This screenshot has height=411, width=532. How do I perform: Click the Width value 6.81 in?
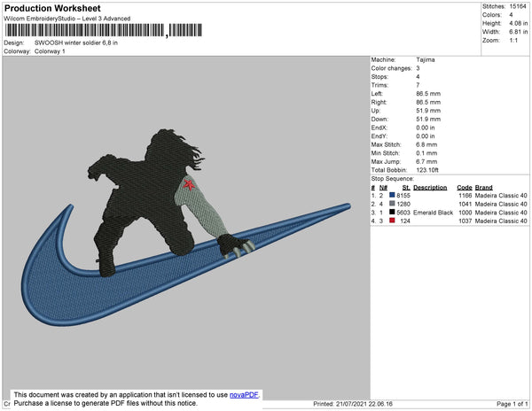tap(519, 32)
